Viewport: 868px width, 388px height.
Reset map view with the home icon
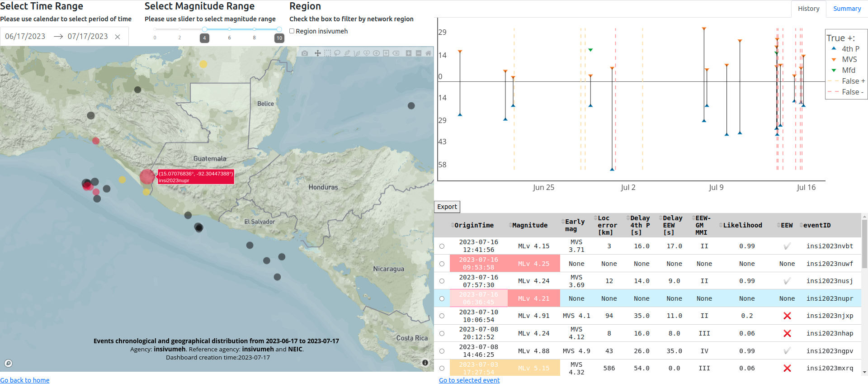428,53
